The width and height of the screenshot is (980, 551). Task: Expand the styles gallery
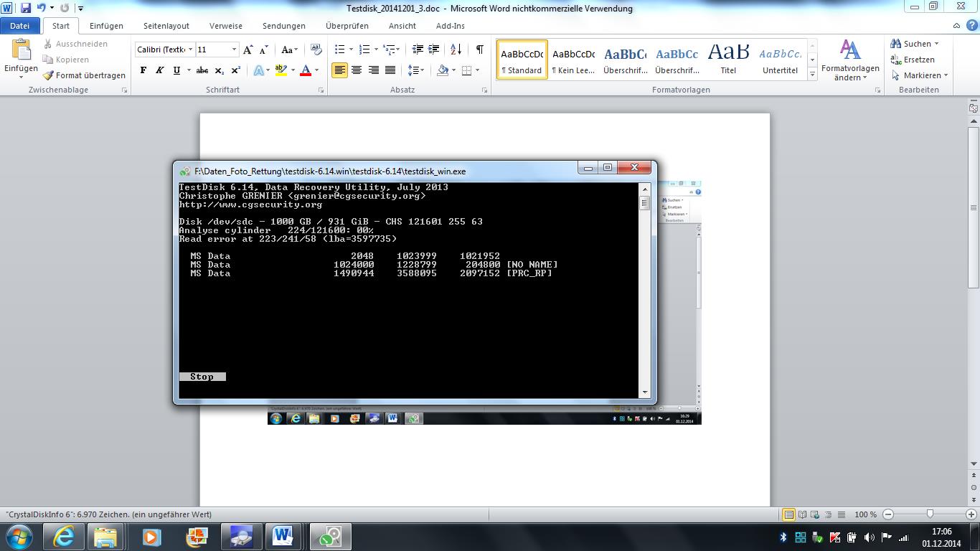(812, 74)
